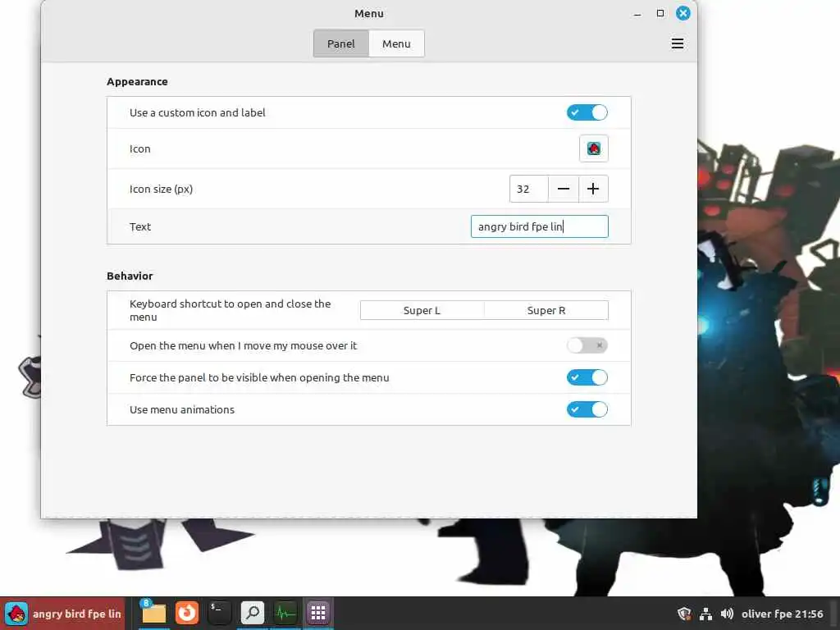
Task: Open the oliver fpe 21:56 clock
Action: [782, 614]
